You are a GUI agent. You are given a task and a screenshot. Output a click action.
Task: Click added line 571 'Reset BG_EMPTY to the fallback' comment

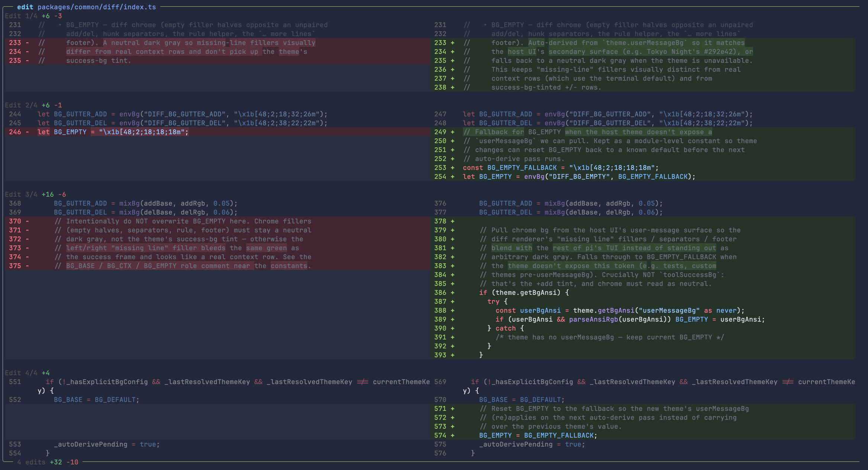click(614, 409)
